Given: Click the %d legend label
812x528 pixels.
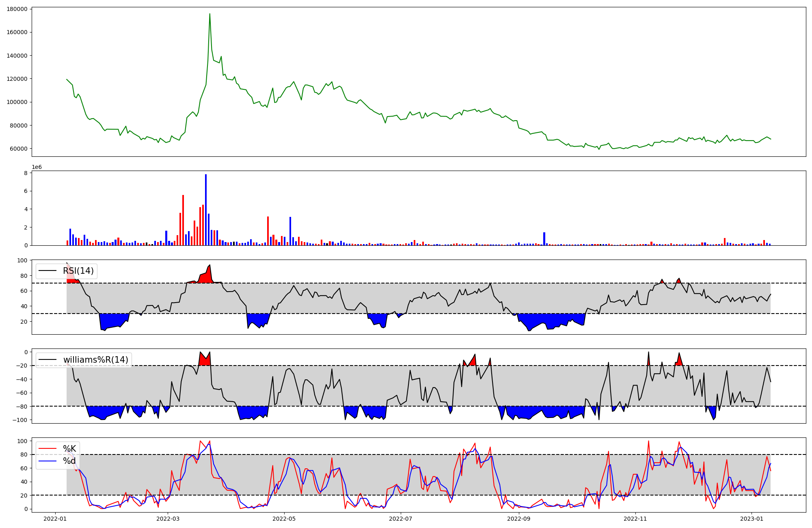Looking at the screenshot, I should (x=69, y=461).
